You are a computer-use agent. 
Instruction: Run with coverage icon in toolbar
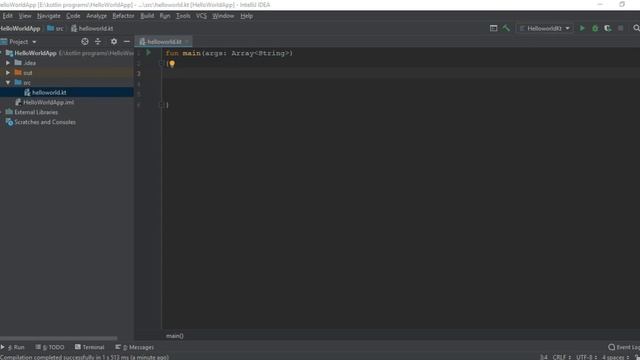point(608,28)
